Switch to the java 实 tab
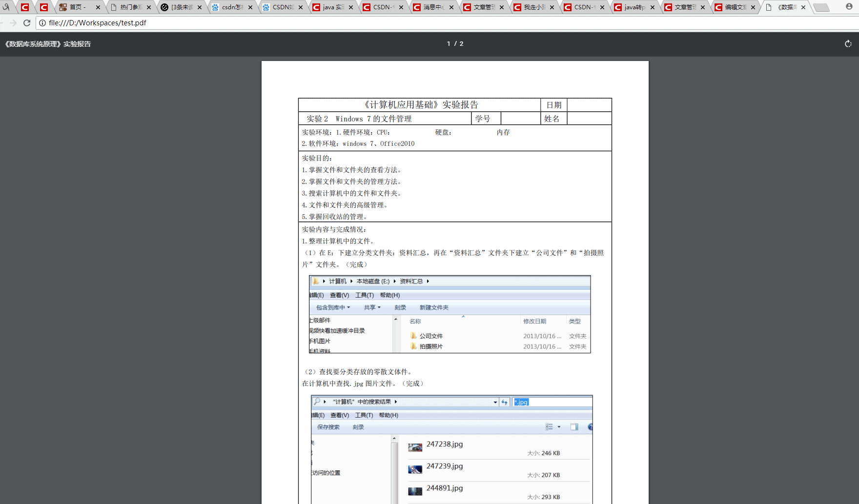 pos(332,7)
